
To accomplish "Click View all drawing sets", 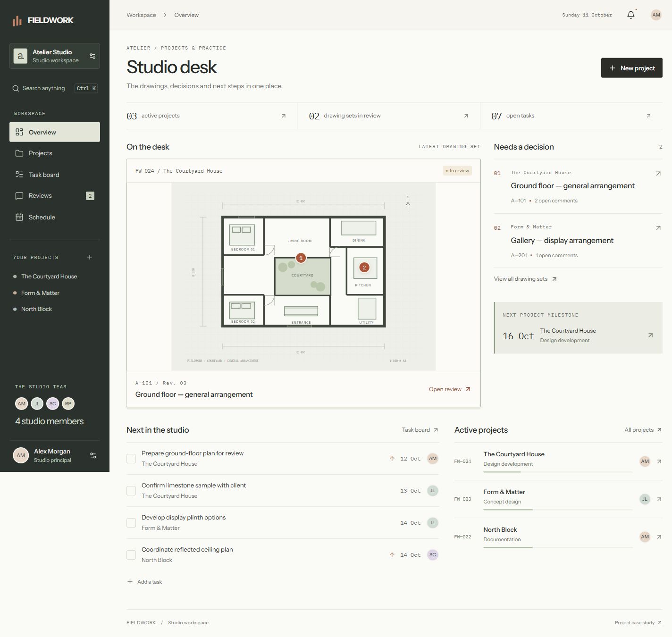I will (x=525, y=279).
